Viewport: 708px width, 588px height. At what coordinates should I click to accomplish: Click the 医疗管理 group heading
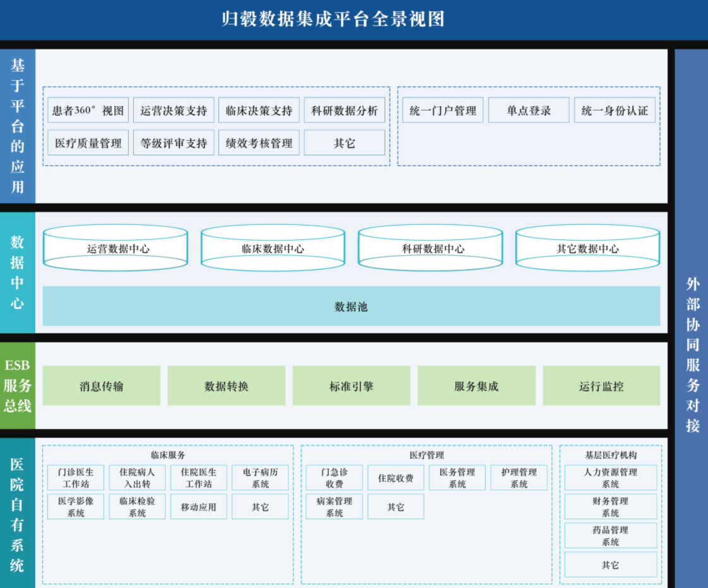427,455
